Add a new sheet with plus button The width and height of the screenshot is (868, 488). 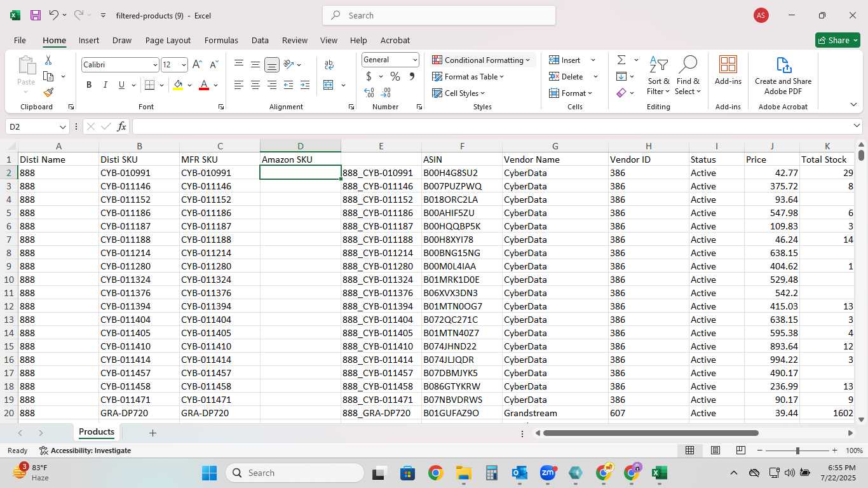click(x=153, y=433)
